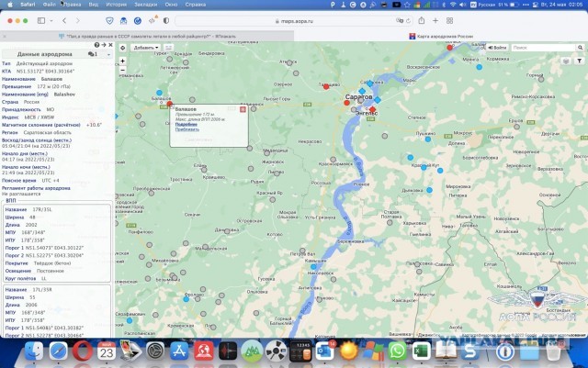Open App Store from the Dock
The height and width of the screenshot is (368, 588).
pyautogui.click(x=179, y=351)
